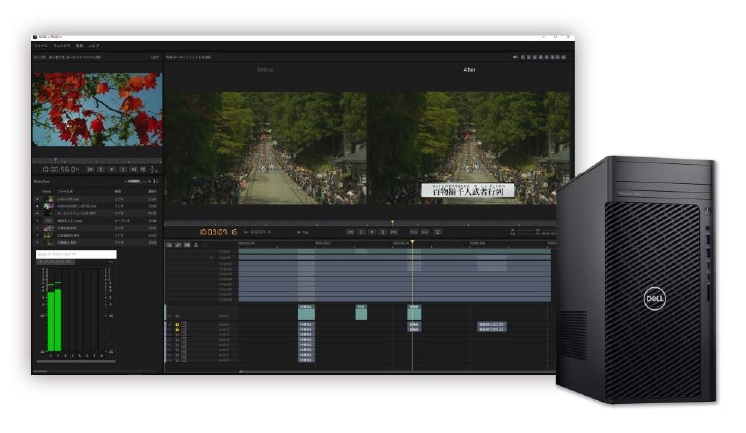Screen dimensions: 746x433
Task: Click the first tool icon above timeline tracks
Action: [170, 244]
